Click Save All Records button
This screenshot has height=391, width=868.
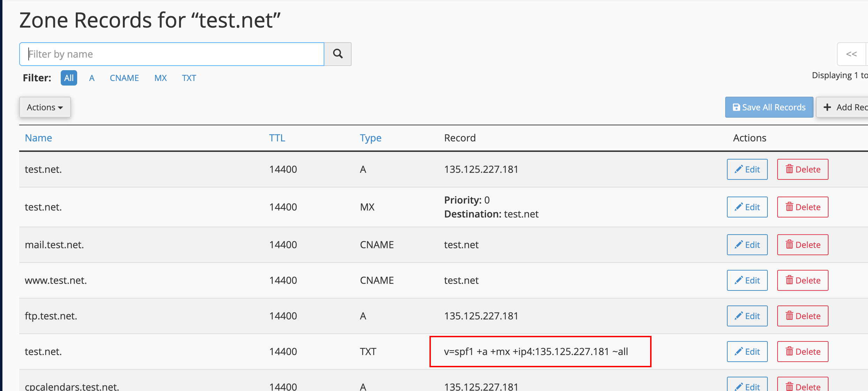(x=769, y=107)
